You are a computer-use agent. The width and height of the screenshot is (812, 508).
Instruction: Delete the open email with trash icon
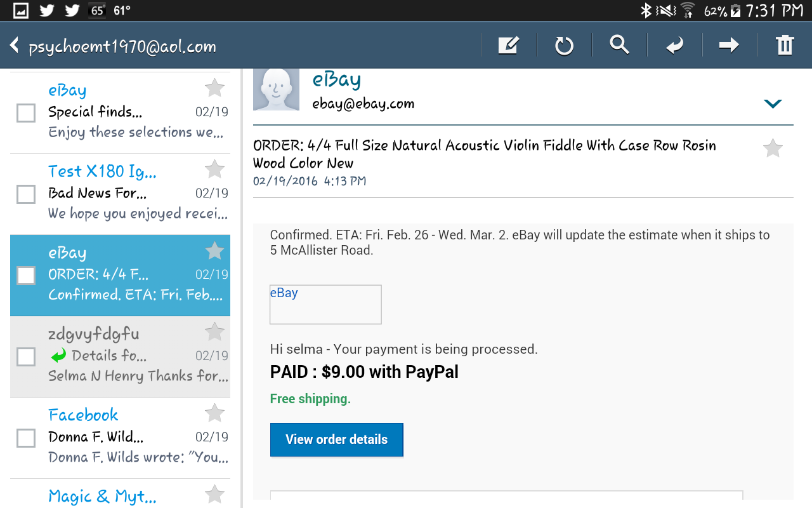pyautogui.click(x=785, y=44)
